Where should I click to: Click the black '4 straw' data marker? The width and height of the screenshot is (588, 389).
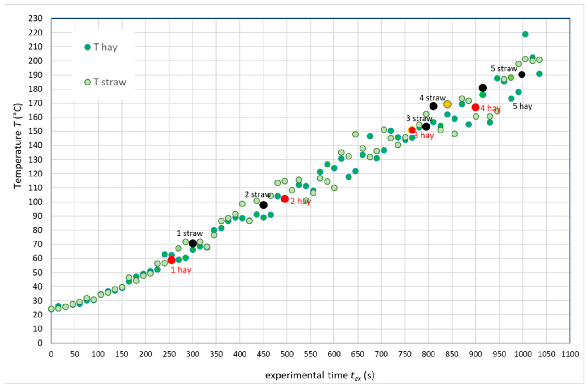click(433, 106)
